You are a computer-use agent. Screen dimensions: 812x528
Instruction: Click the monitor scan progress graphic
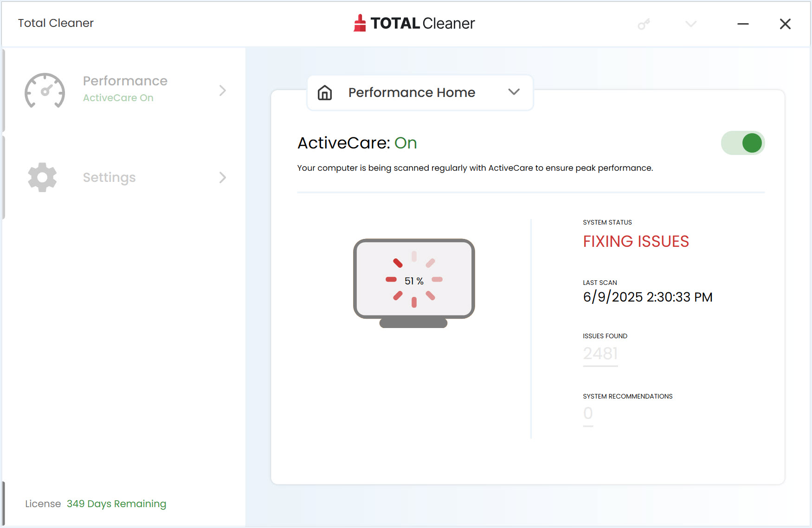pos(414,283)
